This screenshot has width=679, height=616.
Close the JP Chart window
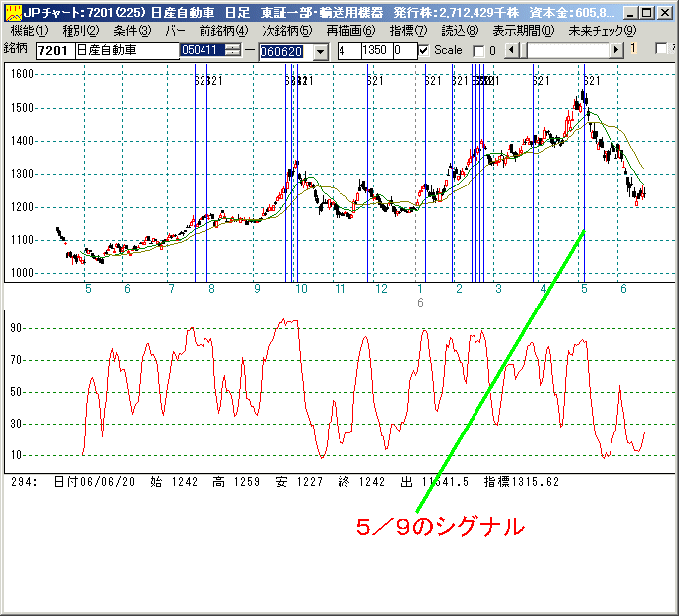[664, 13]
